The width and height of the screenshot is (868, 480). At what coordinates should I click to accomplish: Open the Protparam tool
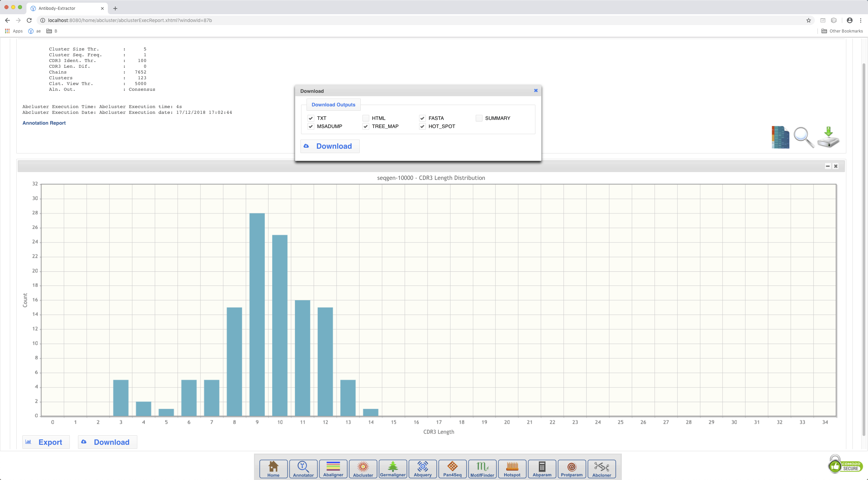click(572, 469)
